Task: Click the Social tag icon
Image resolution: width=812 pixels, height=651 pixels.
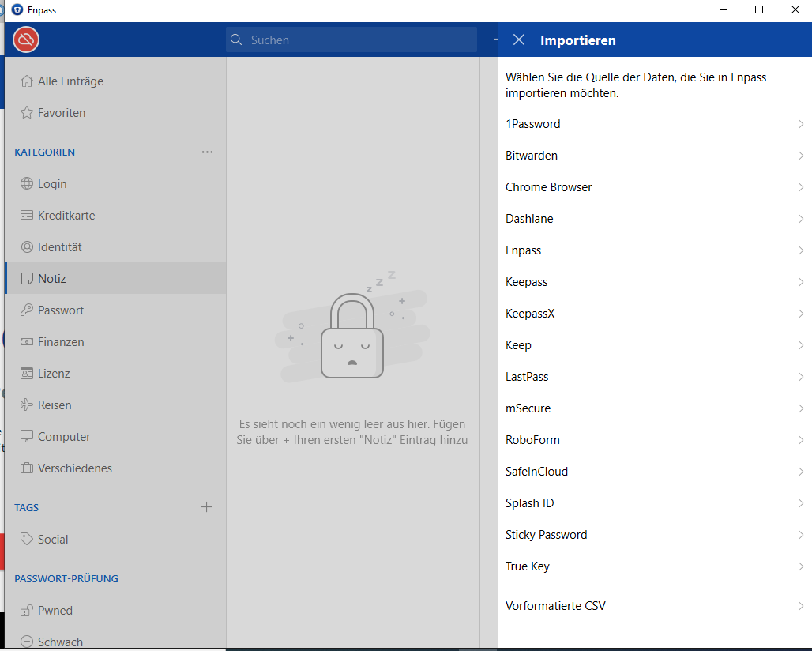Action: (x=26, y=540)
